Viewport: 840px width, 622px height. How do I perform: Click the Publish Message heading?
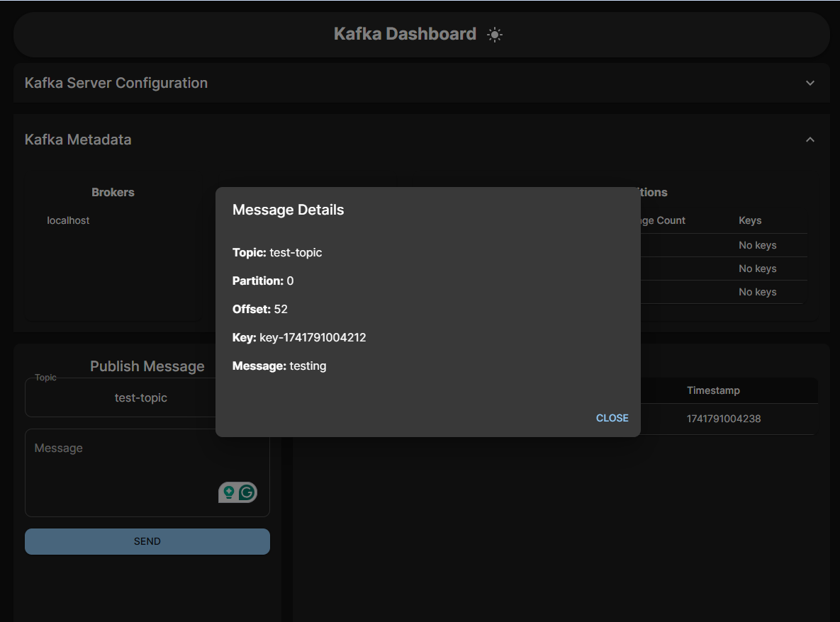147,366
